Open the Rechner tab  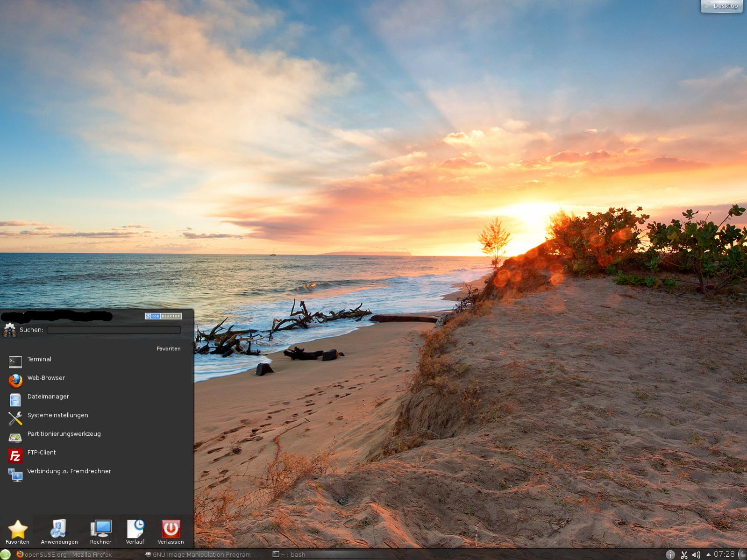101,532
